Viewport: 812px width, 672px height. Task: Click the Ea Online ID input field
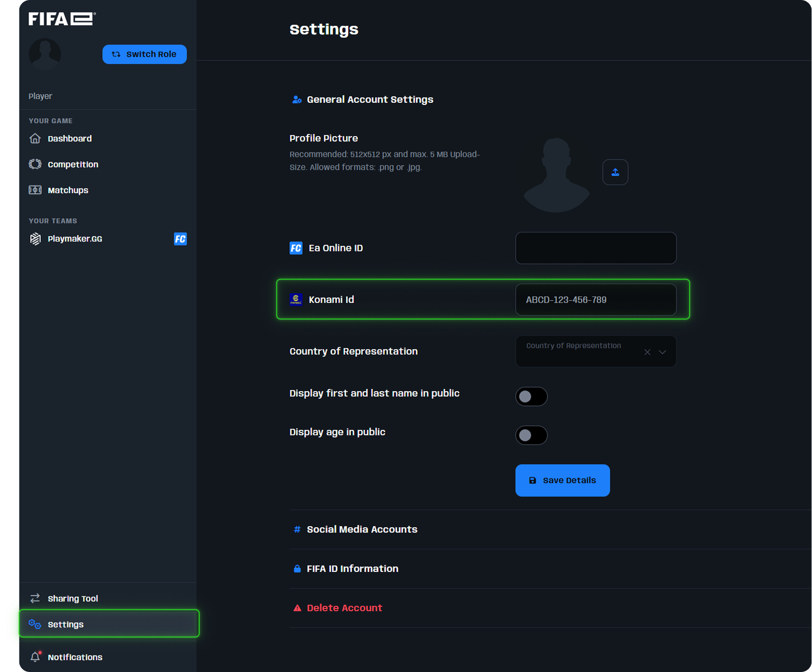pos(595,248)
